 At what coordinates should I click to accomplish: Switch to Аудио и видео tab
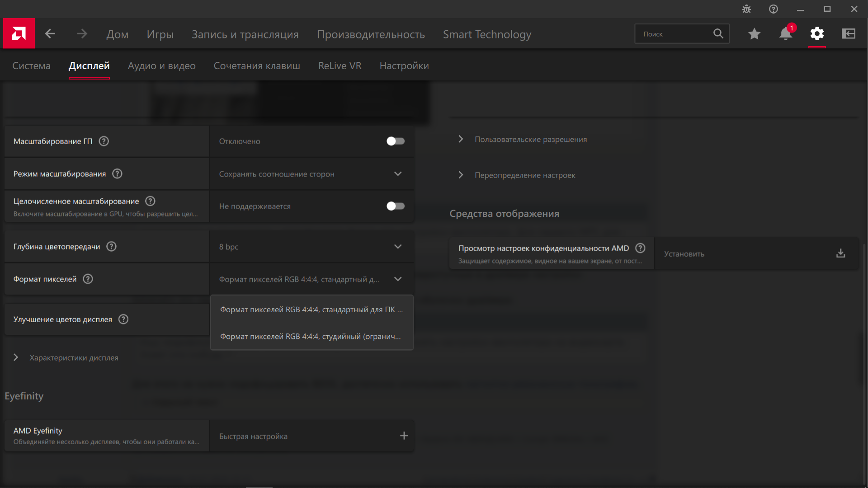(161, 66)
